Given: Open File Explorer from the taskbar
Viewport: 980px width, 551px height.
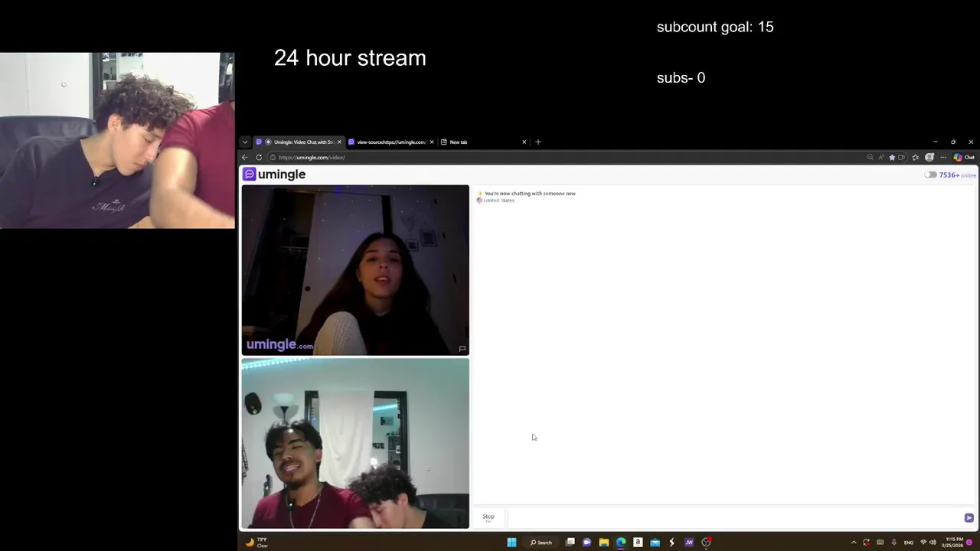Looking at the screenshot, I should click(603, 543).
